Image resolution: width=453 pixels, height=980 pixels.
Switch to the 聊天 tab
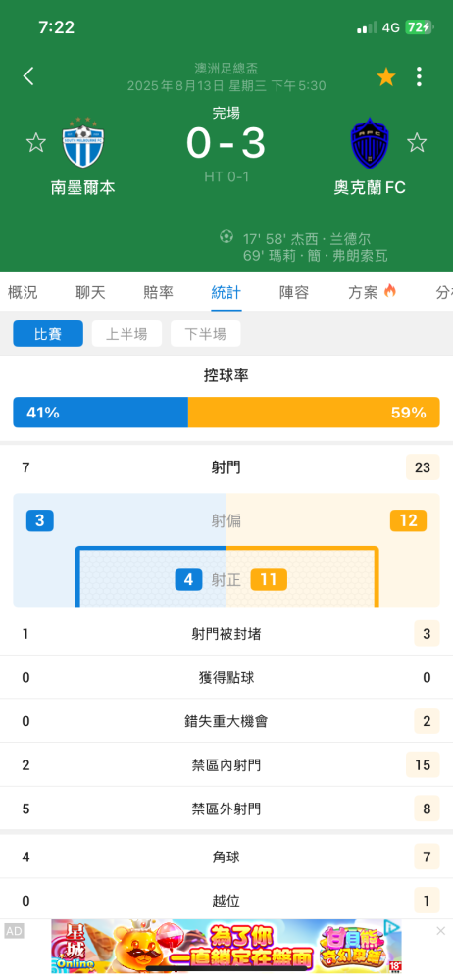[91, 292]
